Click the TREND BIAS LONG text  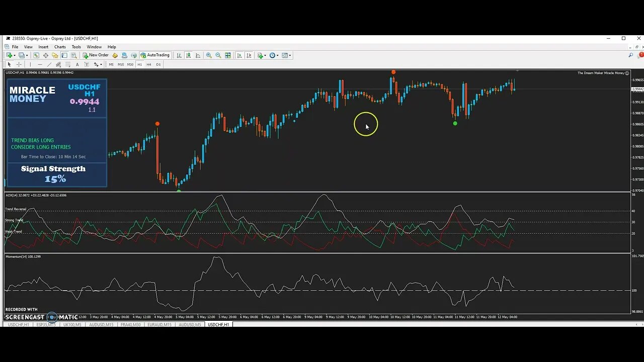point(32,140)
